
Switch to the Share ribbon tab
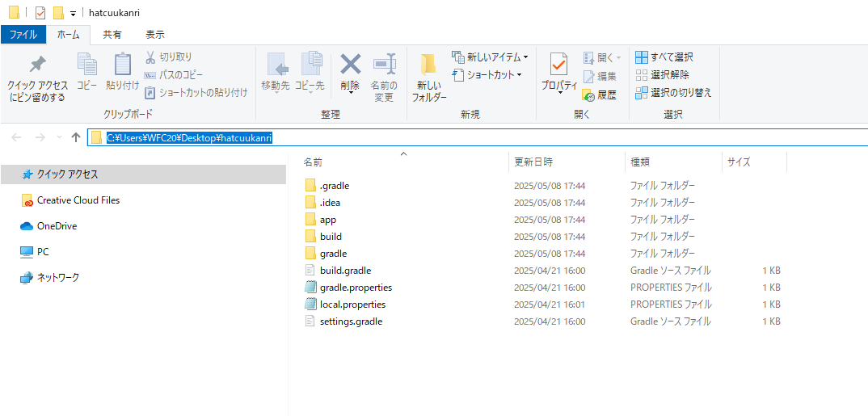point(112,34)
